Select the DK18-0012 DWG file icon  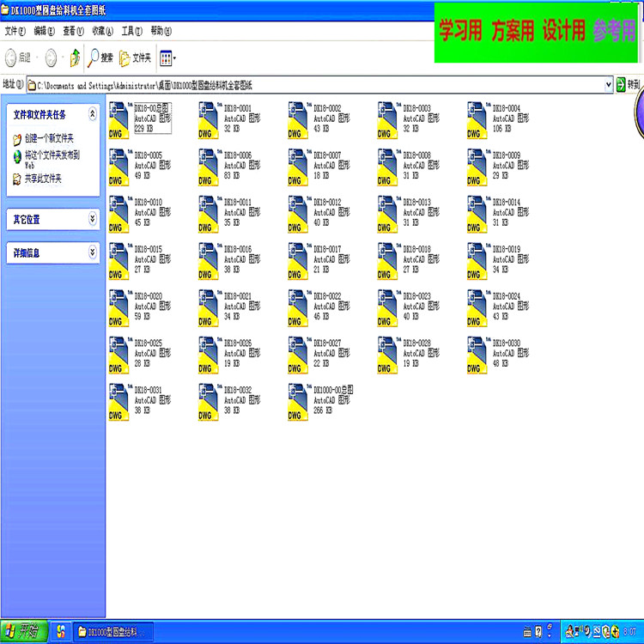click(x=298, y=214)
